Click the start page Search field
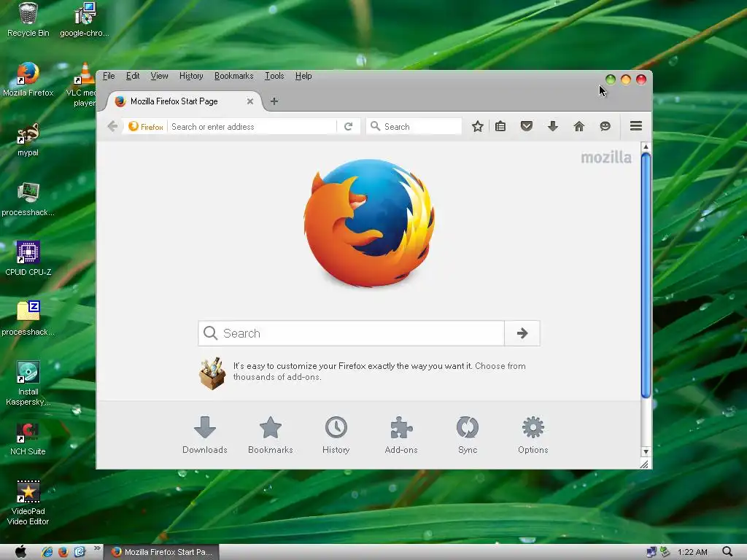Viewport: 747px width, 560px height. [351, 333]
